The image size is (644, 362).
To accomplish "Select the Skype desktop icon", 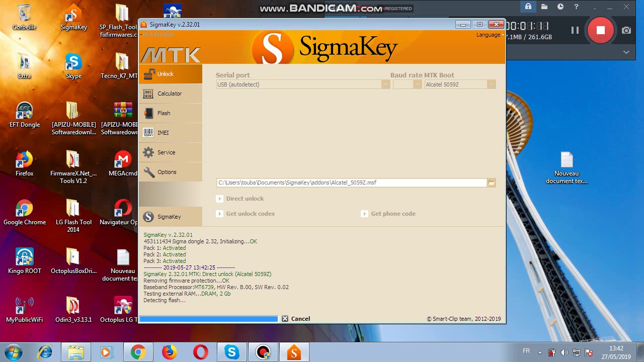I will (73, 66).
